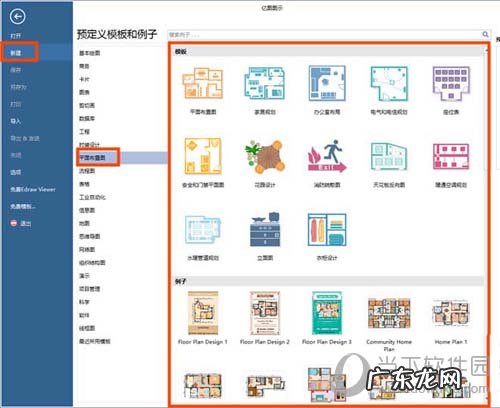Open the 消防逃生图 fire escape template
500x408 pixels.
click(x=327, y=156)
